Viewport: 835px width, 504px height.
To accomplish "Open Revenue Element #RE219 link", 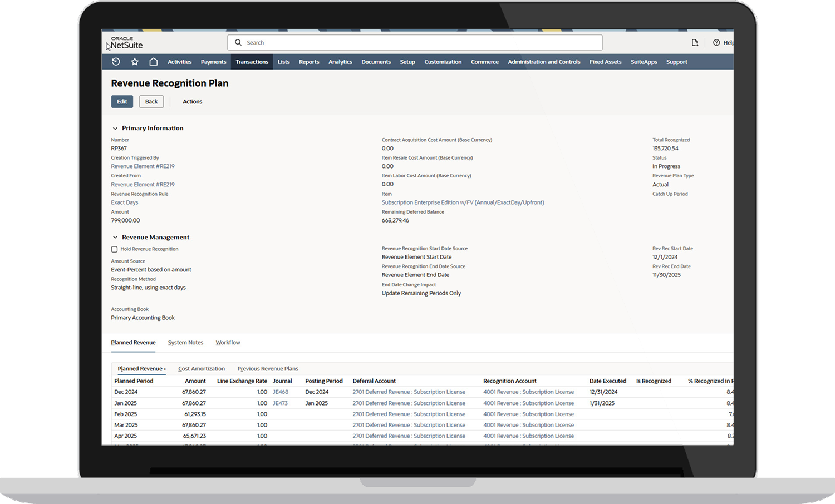I will [x=143, y=166].
